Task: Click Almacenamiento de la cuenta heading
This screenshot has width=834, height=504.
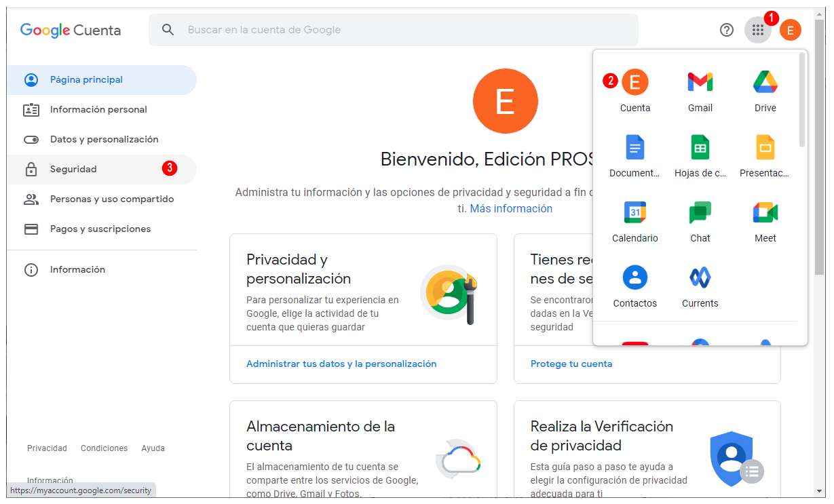Action: click(x=320, y=436)
